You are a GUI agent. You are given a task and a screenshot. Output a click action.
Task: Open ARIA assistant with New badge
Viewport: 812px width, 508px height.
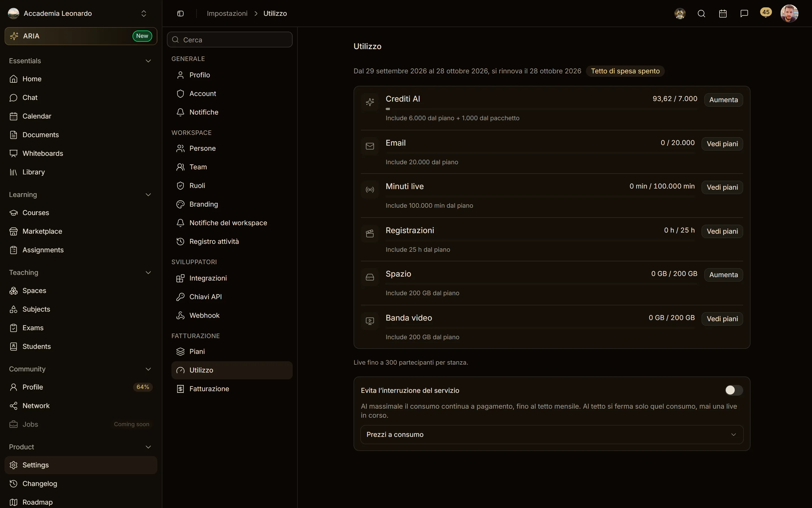[81, 36]
